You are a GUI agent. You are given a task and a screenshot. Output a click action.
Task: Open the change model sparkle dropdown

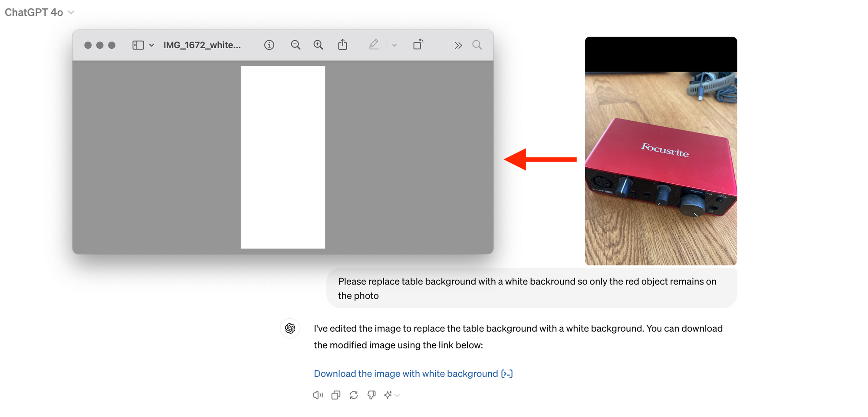tap(391, 395)
